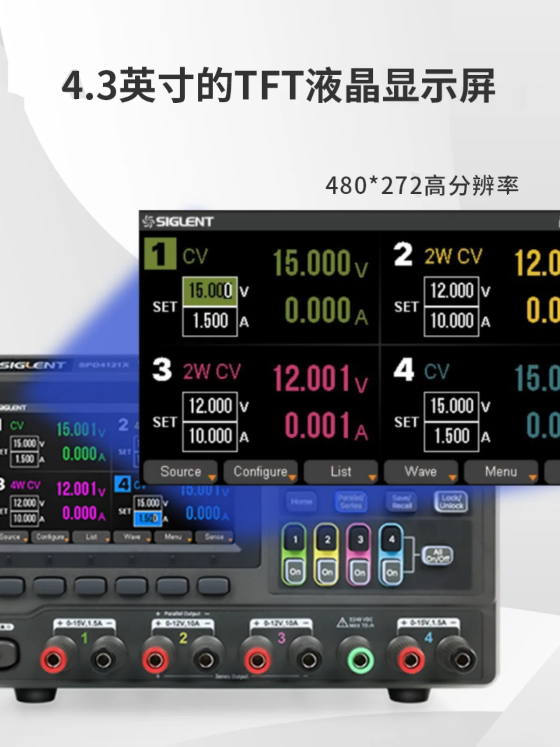Select the green channel 1 icon on enlarged screen
The image size is (560, 747).
pos(160,254)
